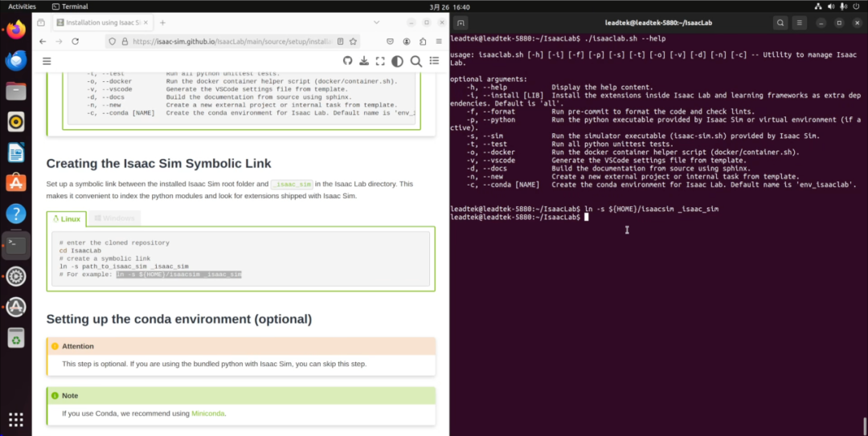
Task: Open terminal window hamburger menu
Action: click(x=800, y=22)
